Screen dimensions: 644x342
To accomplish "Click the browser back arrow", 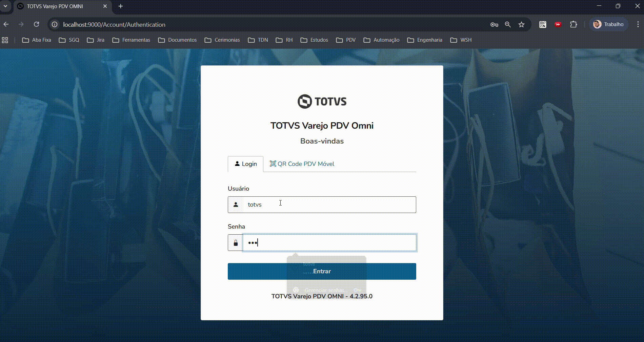I will coord(6,24).
